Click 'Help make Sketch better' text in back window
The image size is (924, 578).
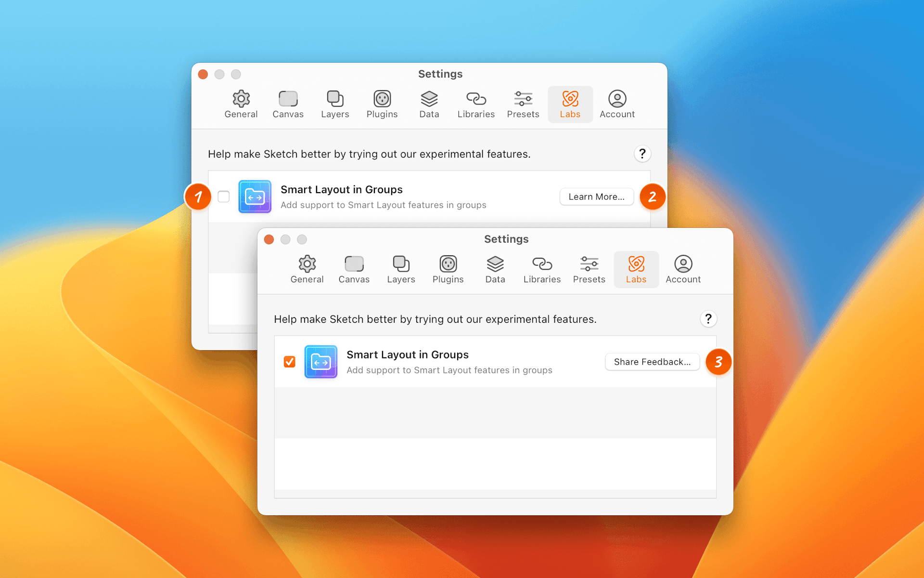(x=369, y=154)
